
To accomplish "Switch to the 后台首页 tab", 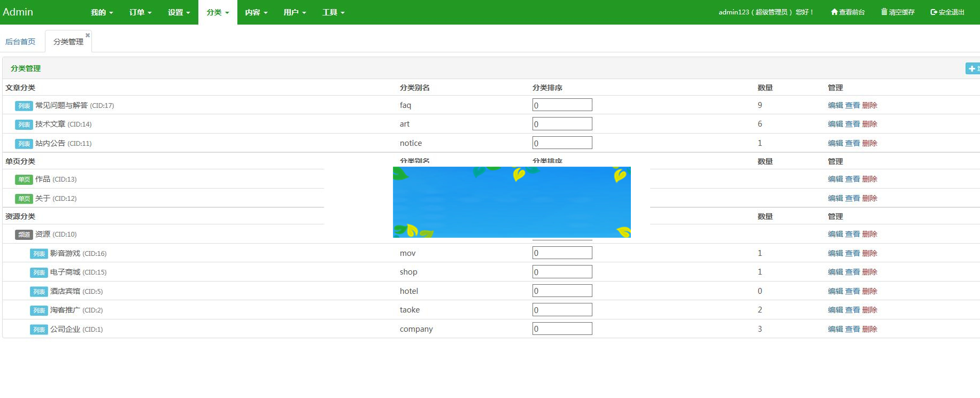I will 20,42.
